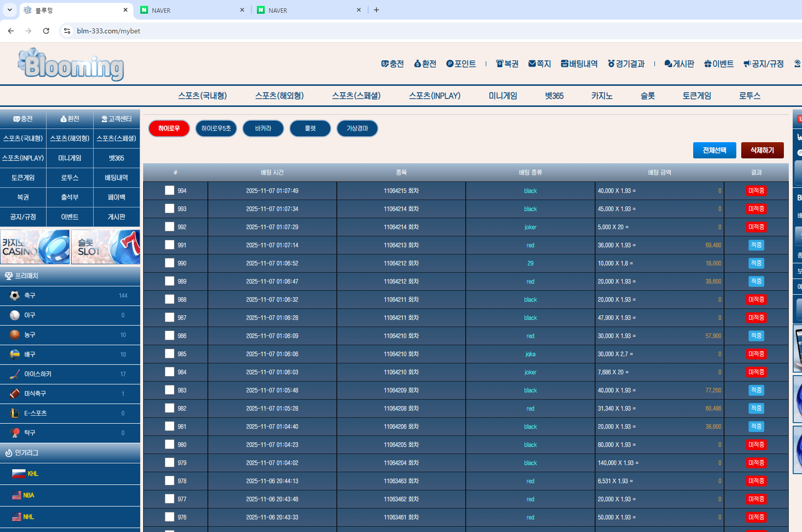This screenshot has height=532, width=802.
Task: Select the 룰렛 filter tab
Action: tap(310, 128)
